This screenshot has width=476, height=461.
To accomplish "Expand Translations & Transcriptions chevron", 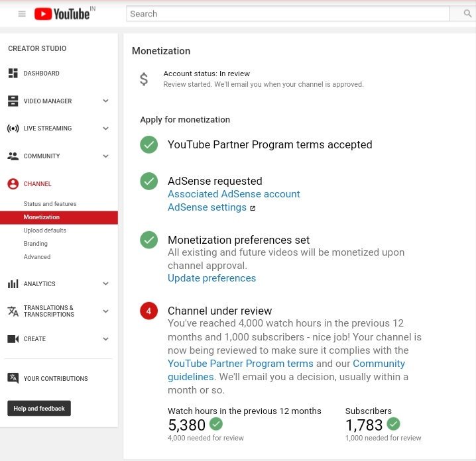I will (x=105, y=311).
